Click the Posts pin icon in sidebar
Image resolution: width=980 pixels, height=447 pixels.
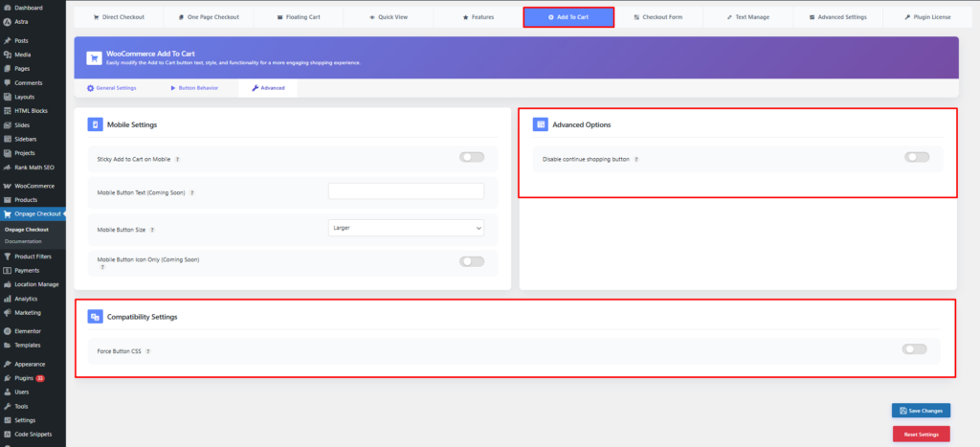pos(8,41)
